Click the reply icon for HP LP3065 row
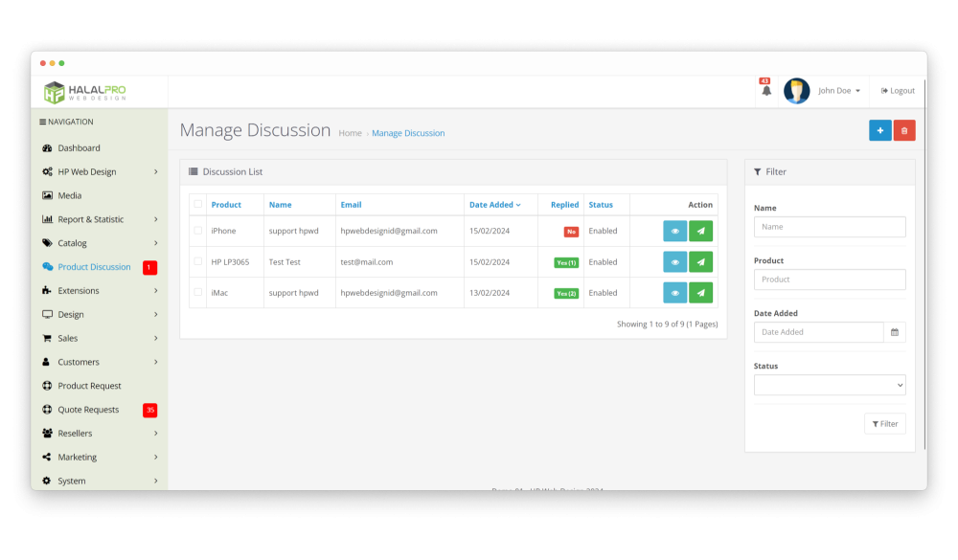The width and height of the screenshot is (958, 560). tap(700, 262)
